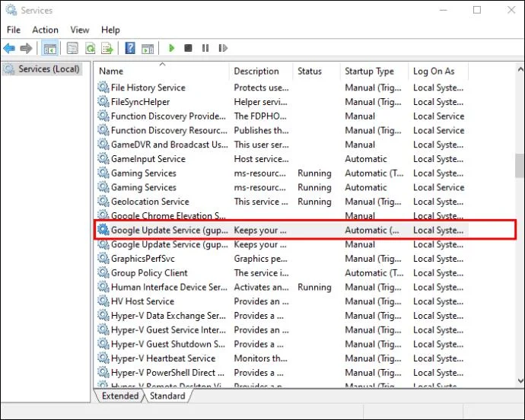
Task: Click gear icon of Hyper-V PowerShell Direct
Action: [x=103, y=373]
